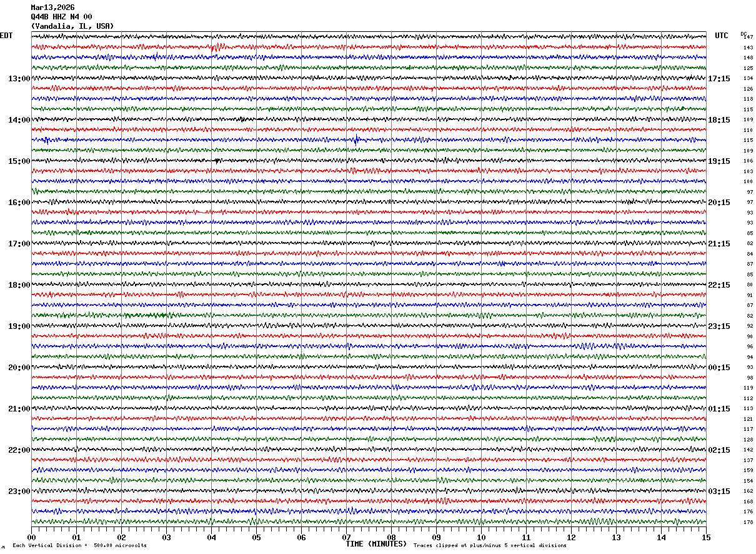This screenshot has width=756, height=554.
Task: Click the location text "(Vandalia, IL, USA)"
Action: coord(72,26)
